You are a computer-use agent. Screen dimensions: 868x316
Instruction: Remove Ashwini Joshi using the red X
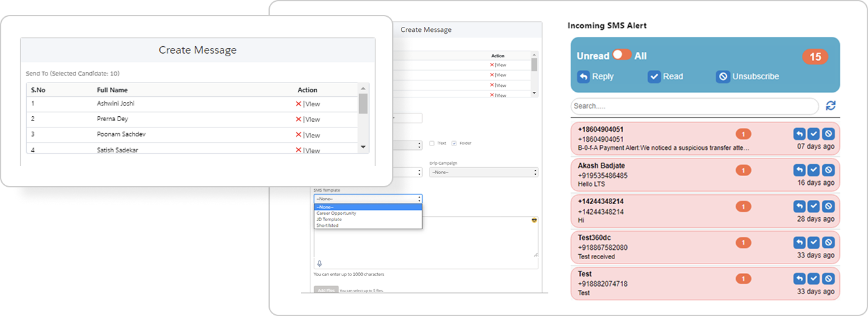[298, 104]
